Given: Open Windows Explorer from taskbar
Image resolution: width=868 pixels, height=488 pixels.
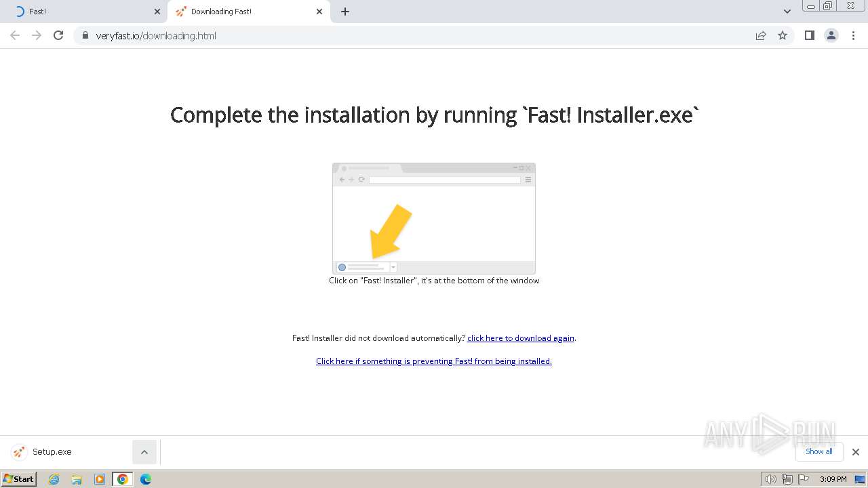Looking at the screenshot, I should coord(77,479).
